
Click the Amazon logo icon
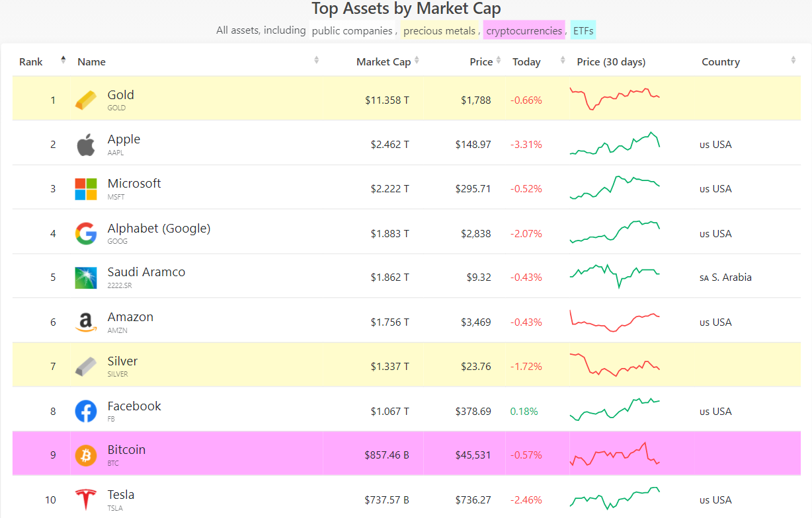[x=86, y=322]
